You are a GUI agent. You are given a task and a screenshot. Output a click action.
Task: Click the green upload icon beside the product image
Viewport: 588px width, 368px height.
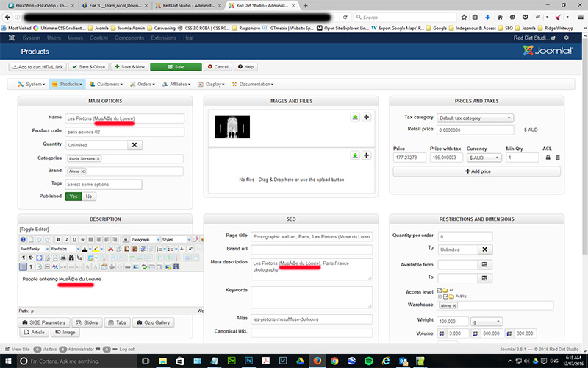355,117
